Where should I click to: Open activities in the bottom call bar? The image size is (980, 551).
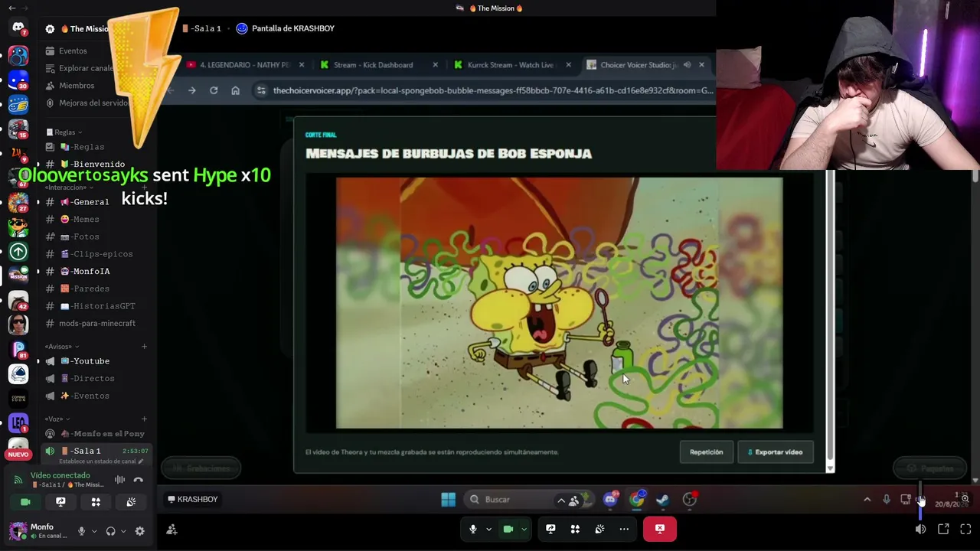click(x=575, y=529)
